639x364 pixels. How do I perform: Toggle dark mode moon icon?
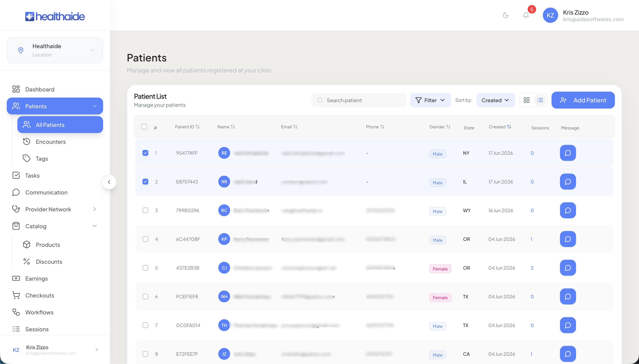[506, 15]
